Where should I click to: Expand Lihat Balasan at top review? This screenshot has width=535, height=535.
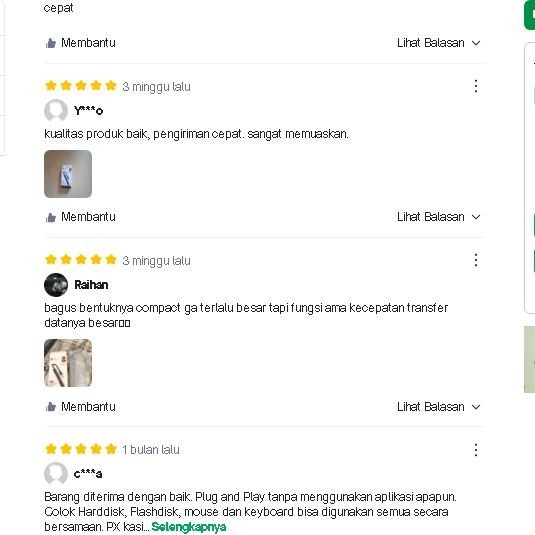(438, 43)
